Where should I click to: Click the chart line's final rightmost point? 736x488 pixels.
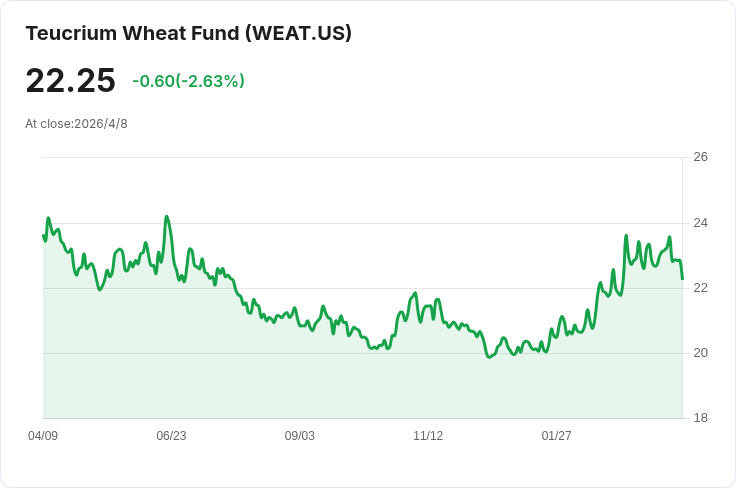pyautogui.click(x=682, y=279)
